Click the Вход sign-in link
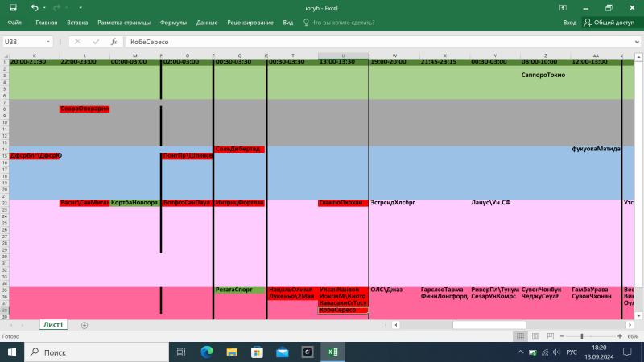The width and height of the screenshot is (644, 362). click(570, 23)
